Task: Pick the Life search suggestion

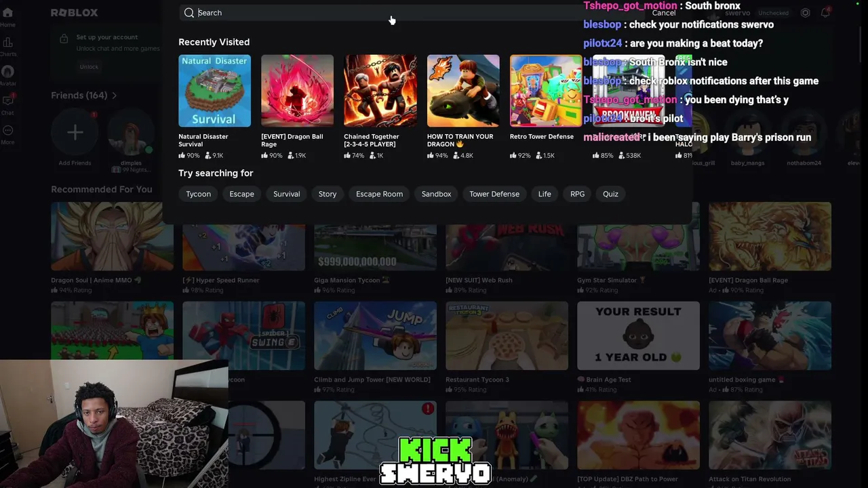Action: coord(545,194)
